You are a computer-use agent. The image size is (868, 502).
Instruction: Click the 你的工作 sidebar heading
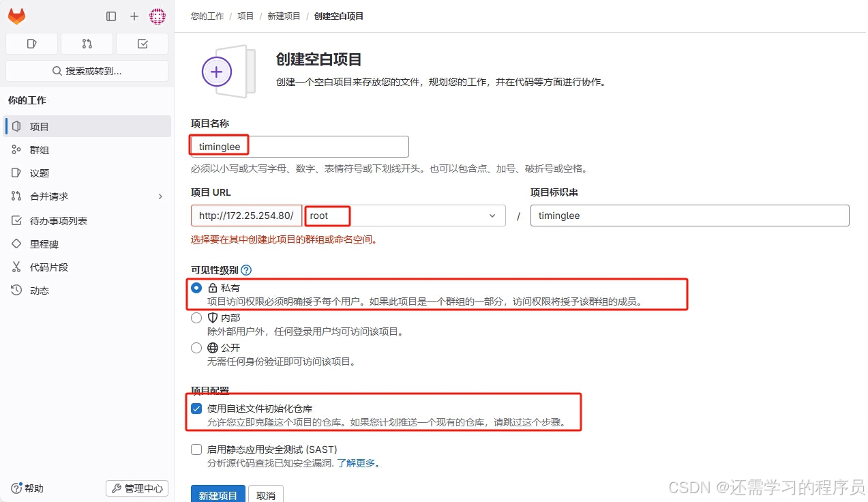(27, 100)
